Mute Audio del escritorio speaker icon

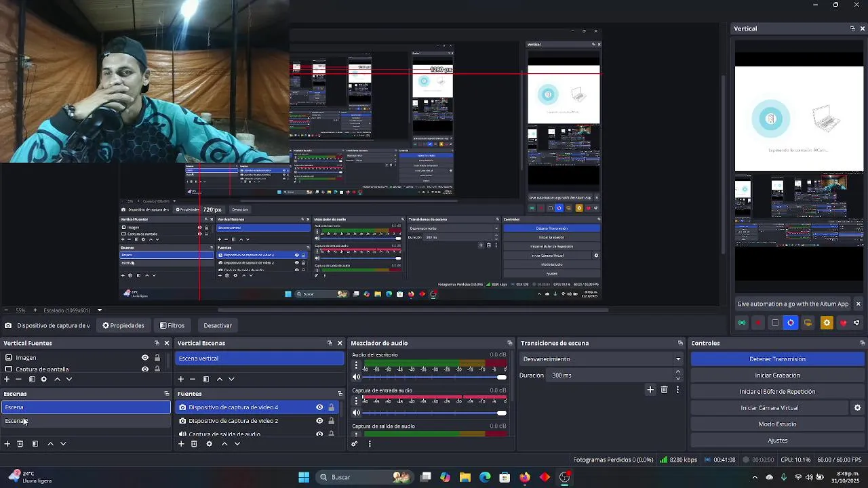pyautogui.click(x=356, y=378)
